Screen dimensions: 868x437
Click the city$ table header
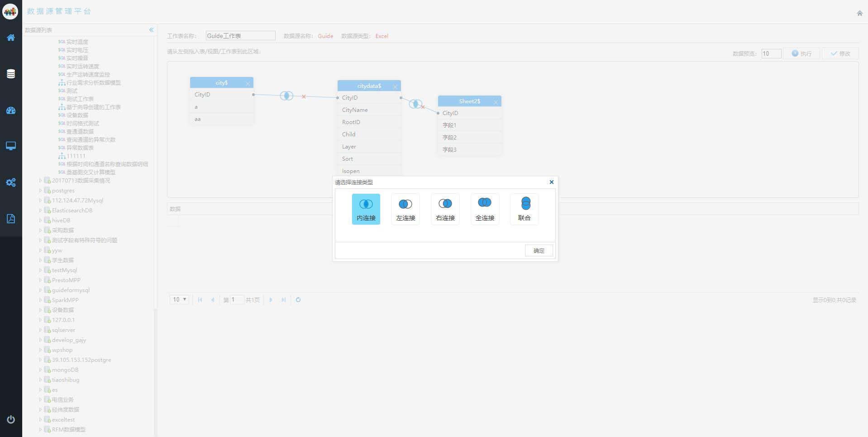(222, 83)
